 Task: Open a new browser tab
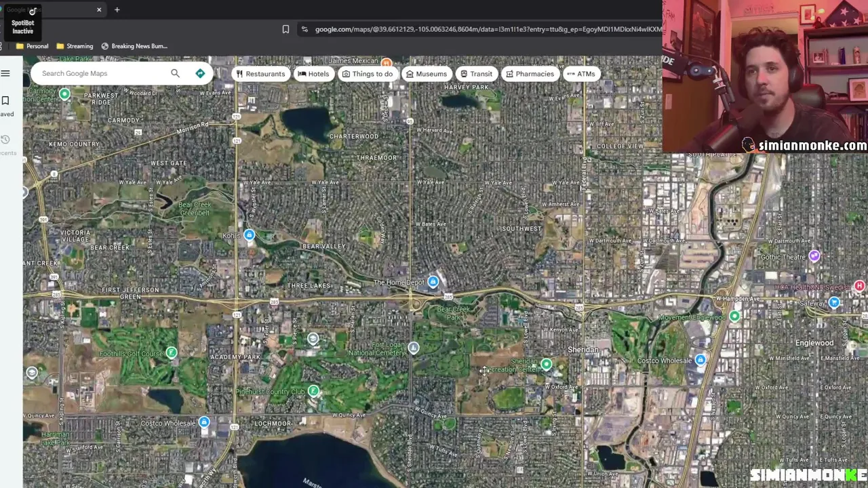[117, 9]
